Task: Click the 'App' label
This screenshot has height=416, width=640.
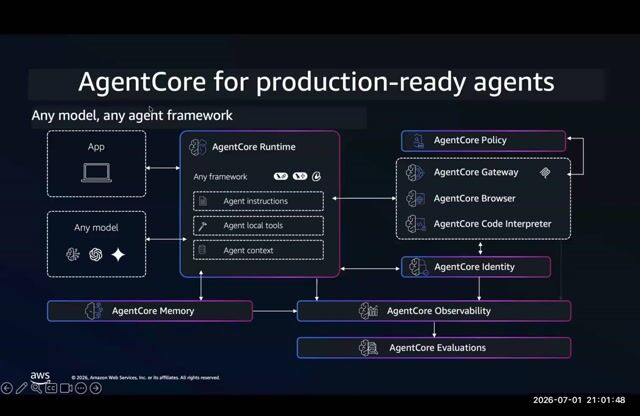Action: 96,147
